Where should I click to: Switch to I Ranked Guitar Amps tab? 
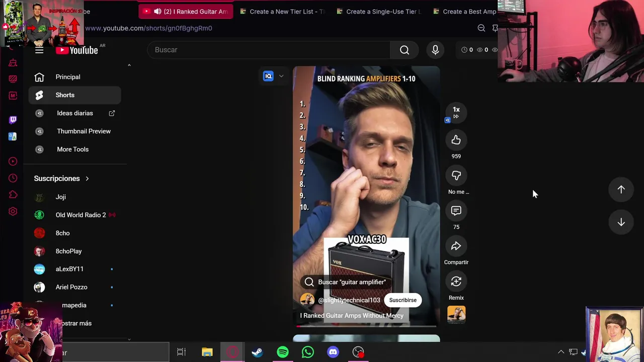[186, 12]
